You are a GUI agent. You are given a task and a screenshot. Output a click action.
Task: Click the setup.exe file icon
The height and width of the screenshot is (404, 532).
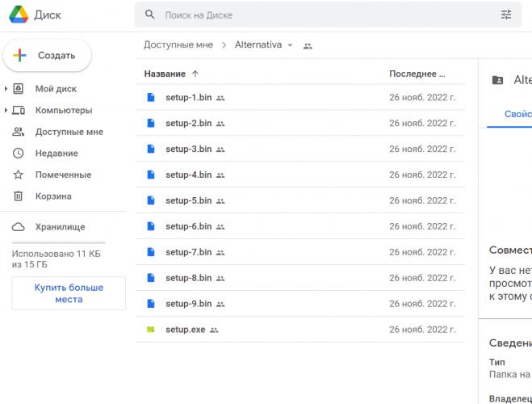point(150,330)
